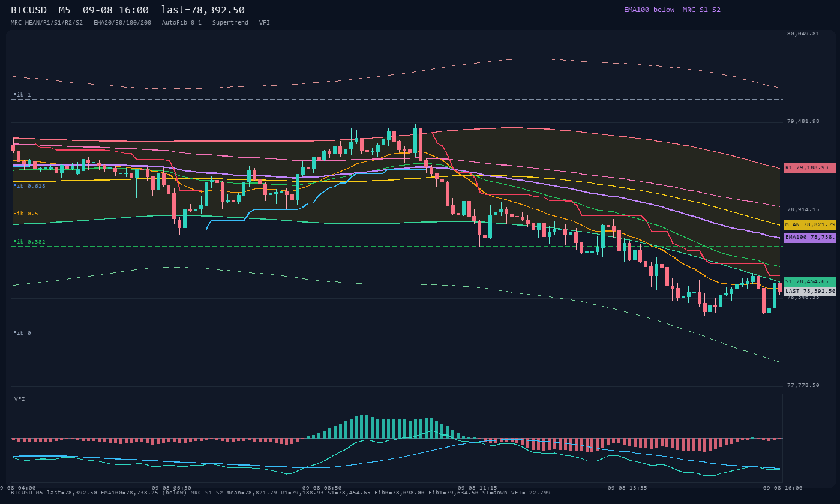
Task: Select the M5 timeframe in the chart title
Action: pos(65,10)
